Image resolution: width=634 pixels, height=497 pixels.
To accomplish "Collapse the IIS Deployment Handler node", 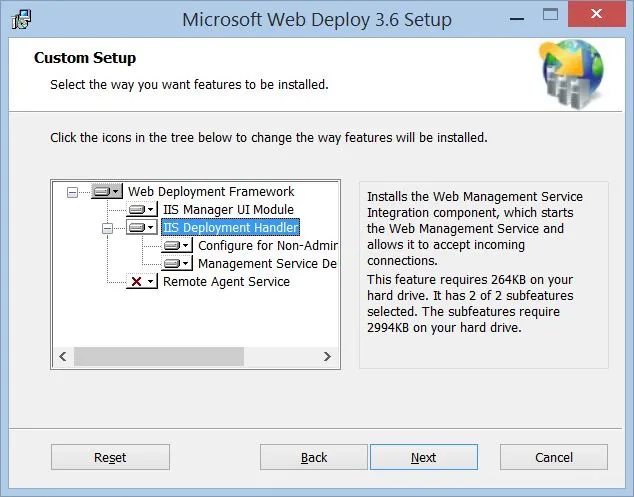I will pyautogui.click(x=108, y=228).
